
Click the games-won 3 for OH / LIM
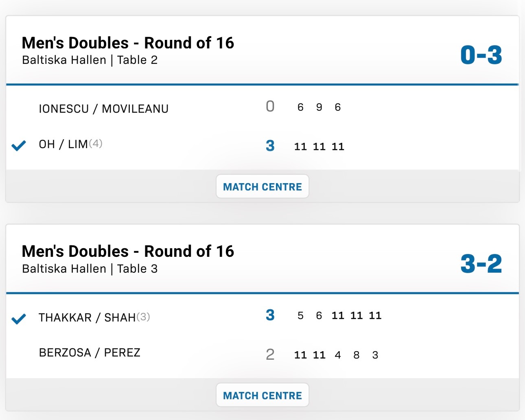tap(270, 146)
